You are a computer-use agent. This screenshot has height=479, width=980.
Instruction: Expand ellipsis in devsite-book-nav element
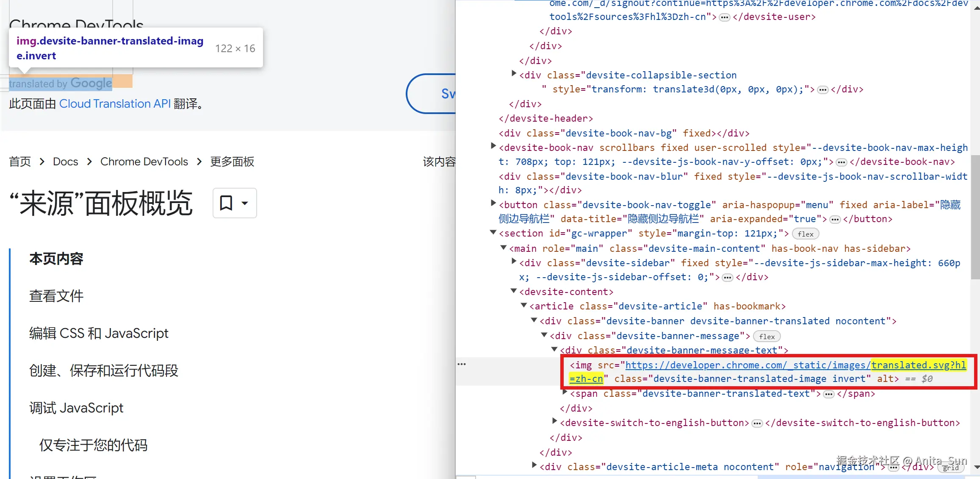pos(841,162)
